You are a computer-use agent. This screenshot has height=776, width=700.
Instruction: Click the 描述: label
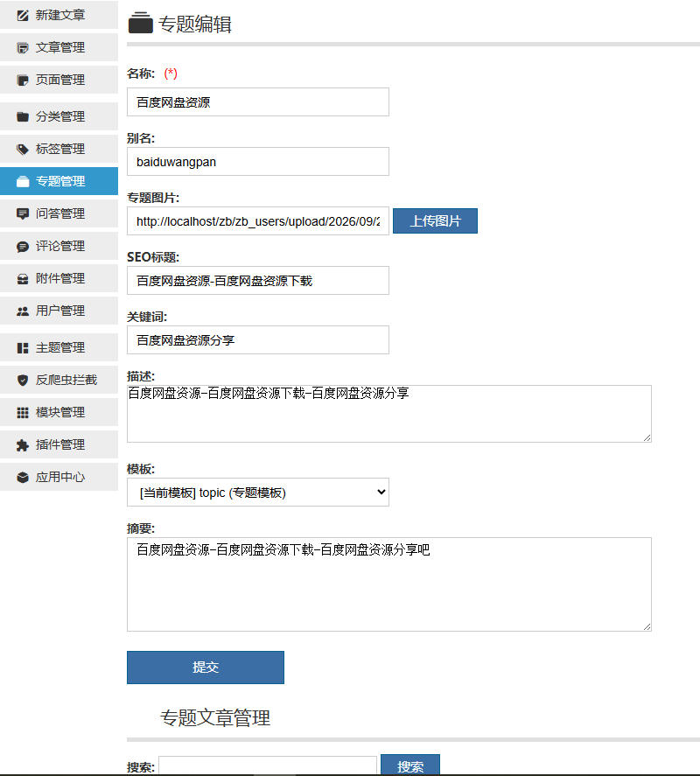pyautogui.click(x=141, y=376)
